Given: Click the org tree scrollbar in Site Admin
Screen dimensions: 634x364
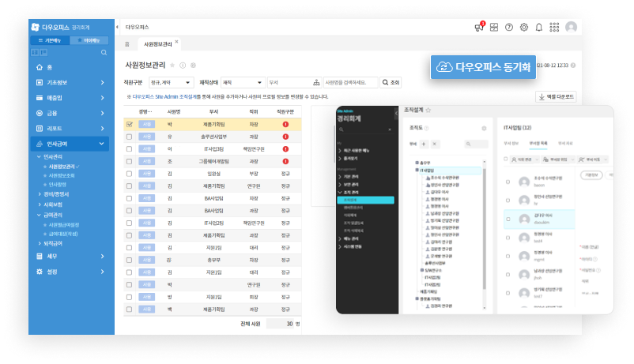Looking at the screenshot, I should point(485,229).
